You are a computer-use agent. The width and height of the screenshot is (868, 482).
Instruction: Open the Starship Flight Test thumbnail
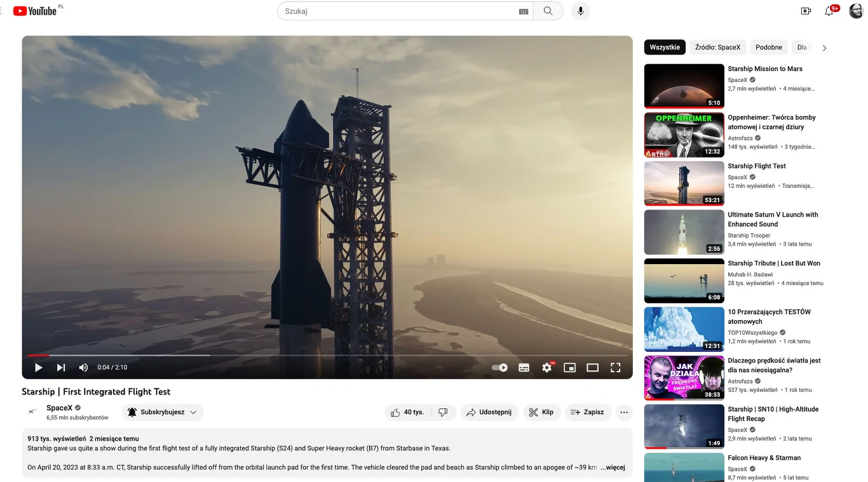pos(684,183)
